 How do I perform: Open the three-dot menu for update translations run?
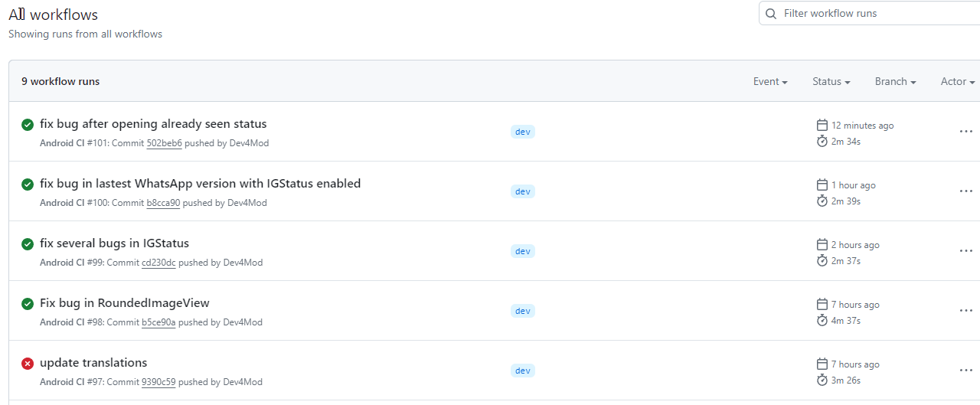[965, 371]
